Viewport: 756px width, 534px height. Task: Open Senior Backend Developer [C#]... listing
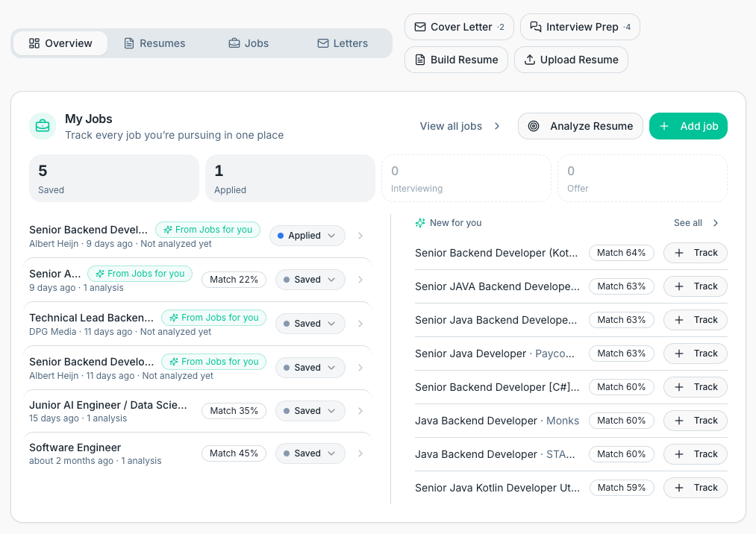497,387
